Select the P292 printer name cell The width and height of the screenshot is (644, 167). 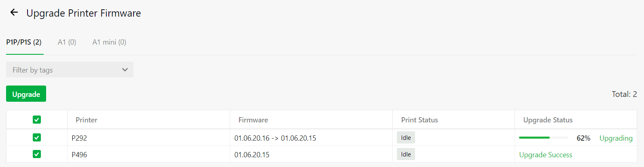click(148, 138)
